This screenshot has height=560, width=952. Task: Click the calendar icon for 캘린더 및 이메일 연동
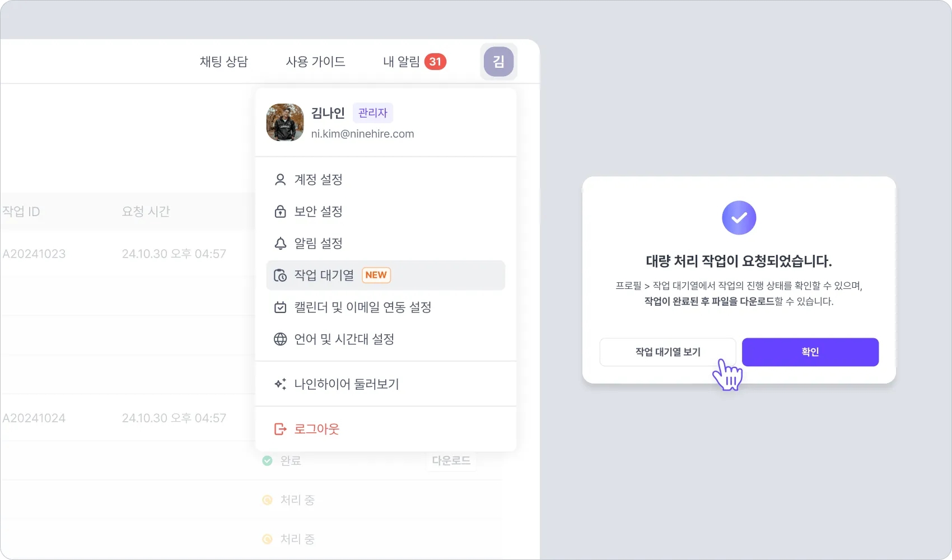pos(280,307)
